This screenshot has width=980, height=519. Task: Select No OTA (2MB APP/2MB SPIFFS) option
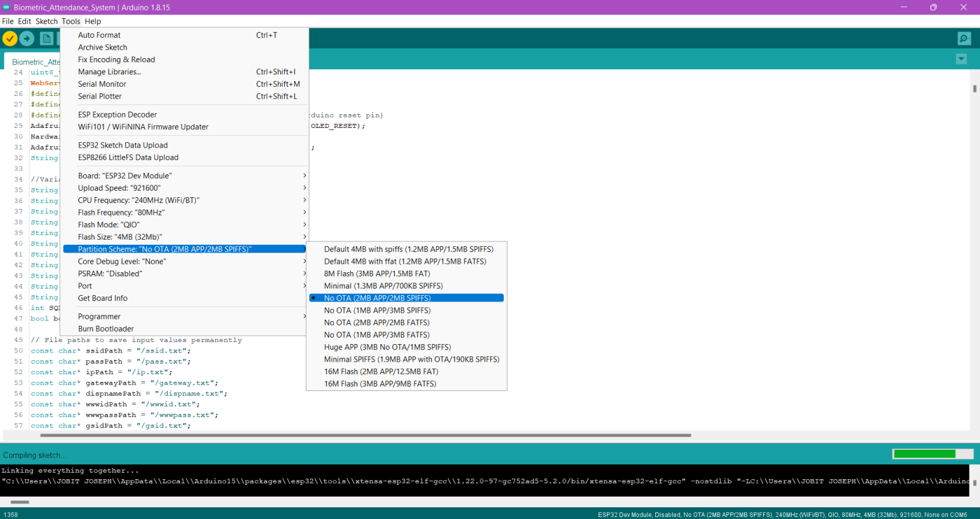tap(377, 298)
